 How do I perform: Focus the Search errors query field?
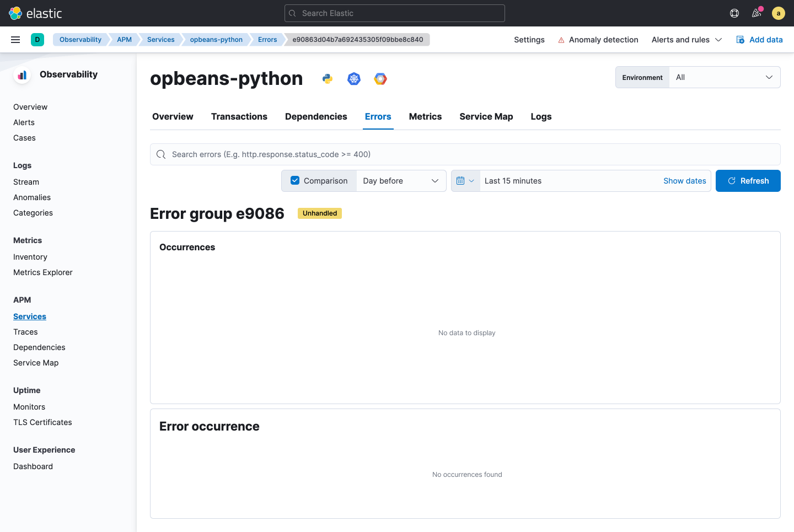coord(465,154)
